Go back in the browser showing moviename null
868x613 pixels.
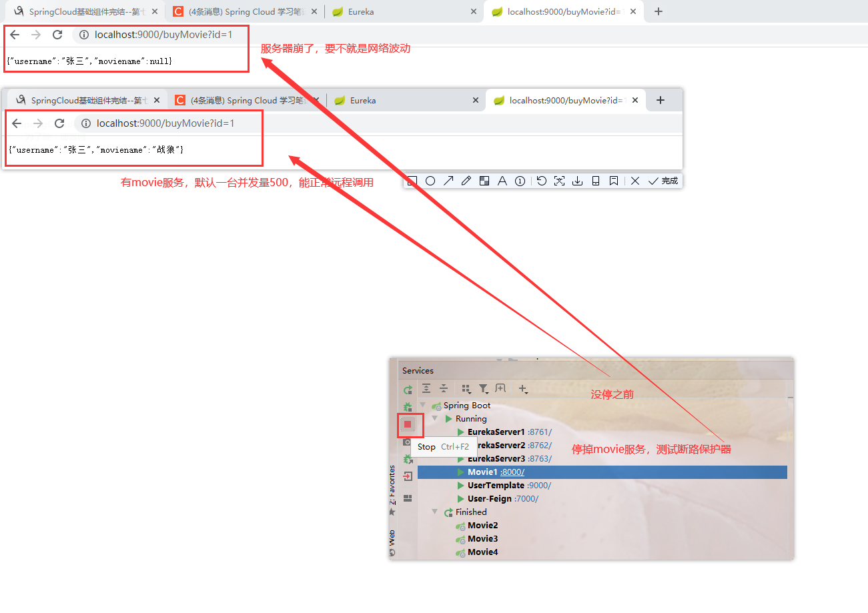[x=15, y=35]
